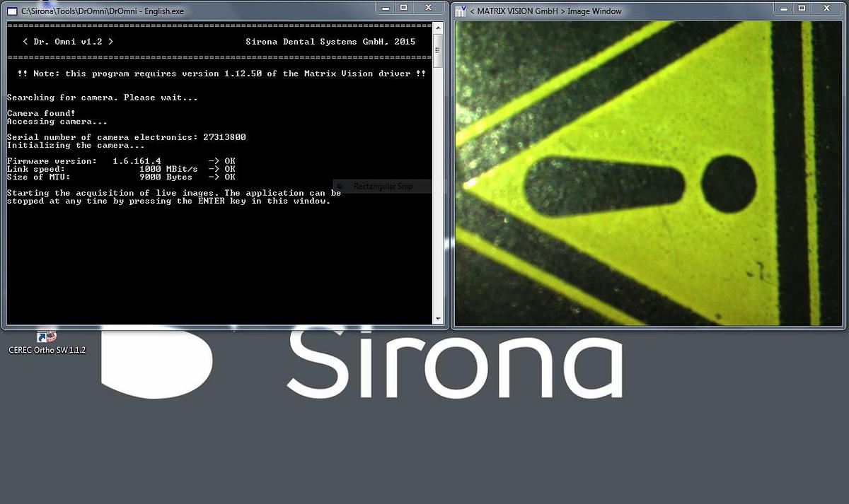Screen dimensions: 849x504
Task: Close the MATRIX VISION Image Window
Action: (x=826, y=8)
